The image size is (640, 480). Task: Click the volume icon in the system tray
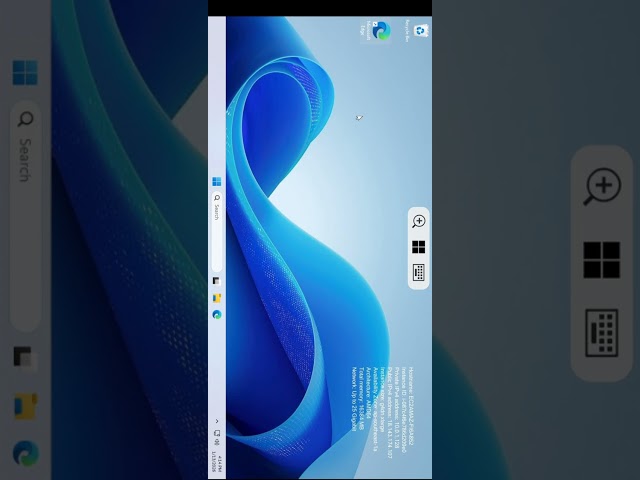coord(217,443)
